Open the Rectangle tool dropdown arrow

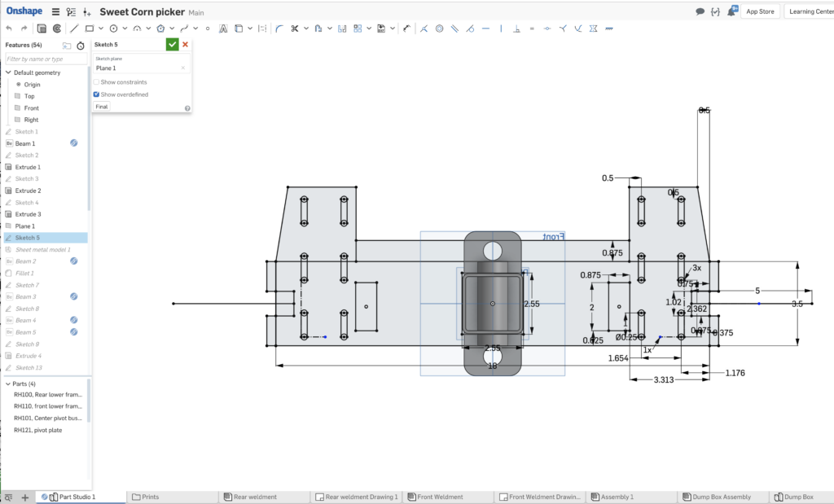(x=100, y=28)
